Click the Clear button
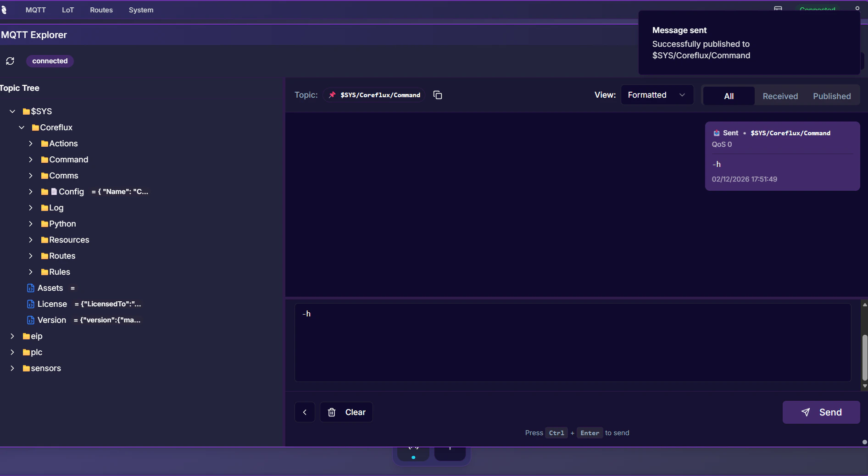Viewport: 868px width, 476px height. click(346, 412)
